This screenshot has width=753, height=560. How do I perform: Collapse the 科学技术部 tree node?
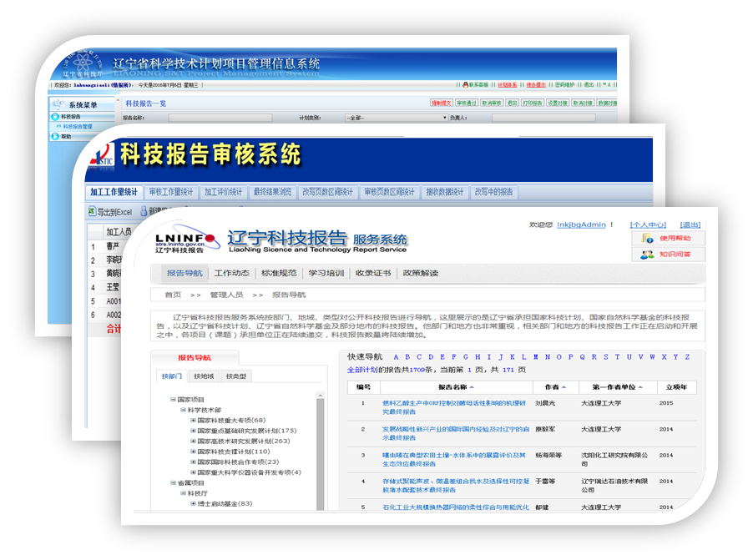click(x=183, y=410)
